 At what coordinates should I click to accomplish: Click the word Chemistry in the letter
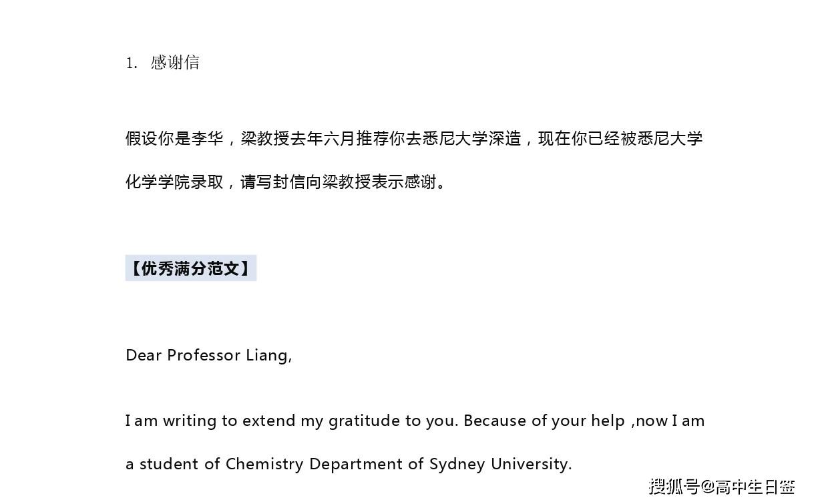pos(264,464)
